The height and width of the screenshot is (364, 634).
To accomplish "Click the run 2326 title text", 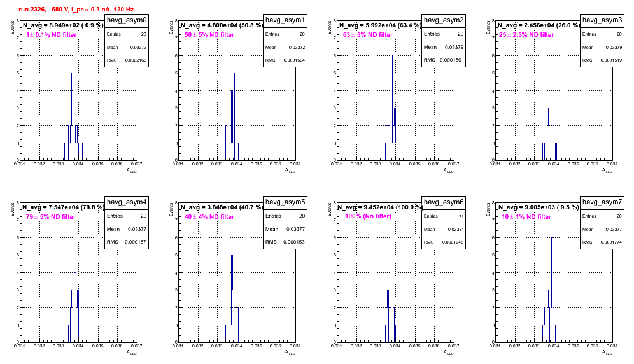I will point(76,10).
